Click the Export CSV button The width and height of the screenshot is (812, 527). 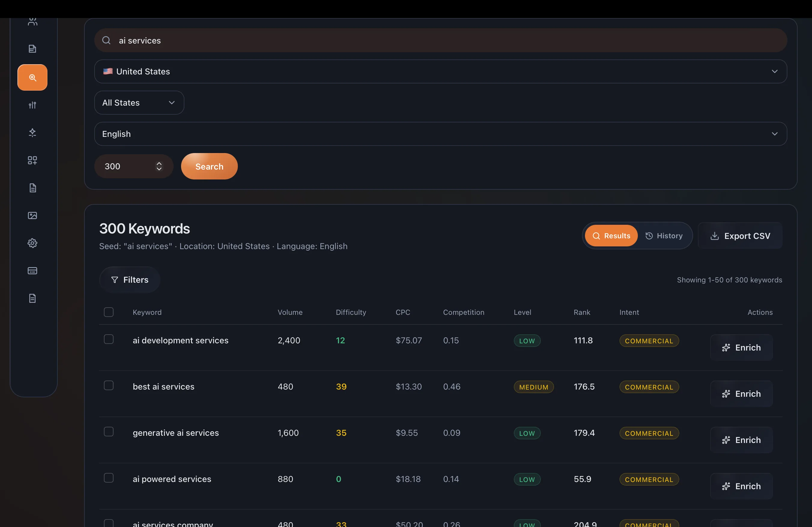(740, 236)
